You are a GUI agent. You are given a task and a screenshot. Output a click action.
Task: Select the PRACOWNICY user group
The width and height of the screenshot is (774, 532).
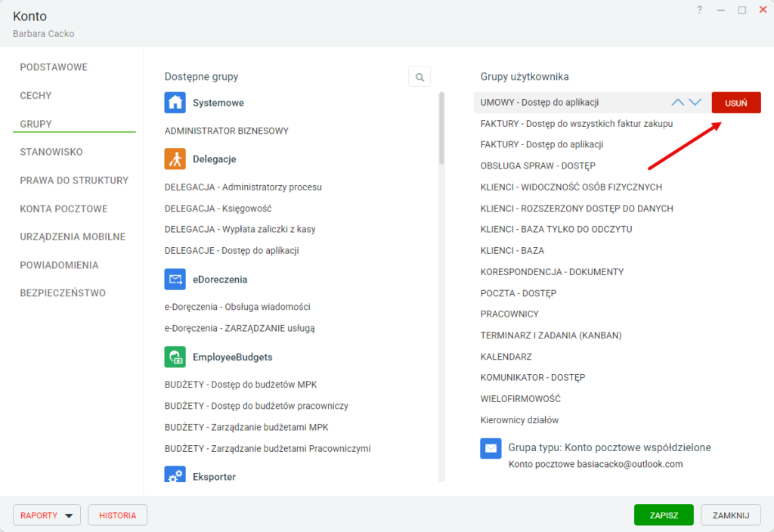[x=509, y=314]
